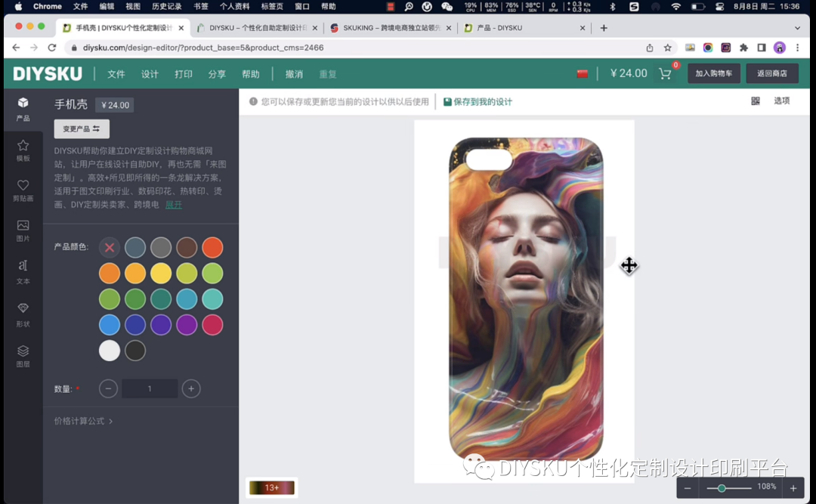The height and width of the screenshot is (504, 816).
Task: Open the 书签 macOS menu
Action: coord(200,6)
